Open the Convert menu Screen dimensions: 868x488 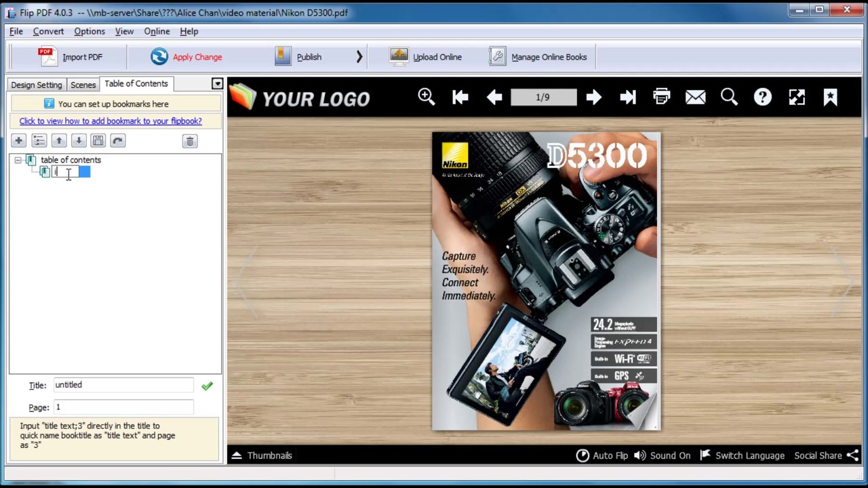[48, 31]
